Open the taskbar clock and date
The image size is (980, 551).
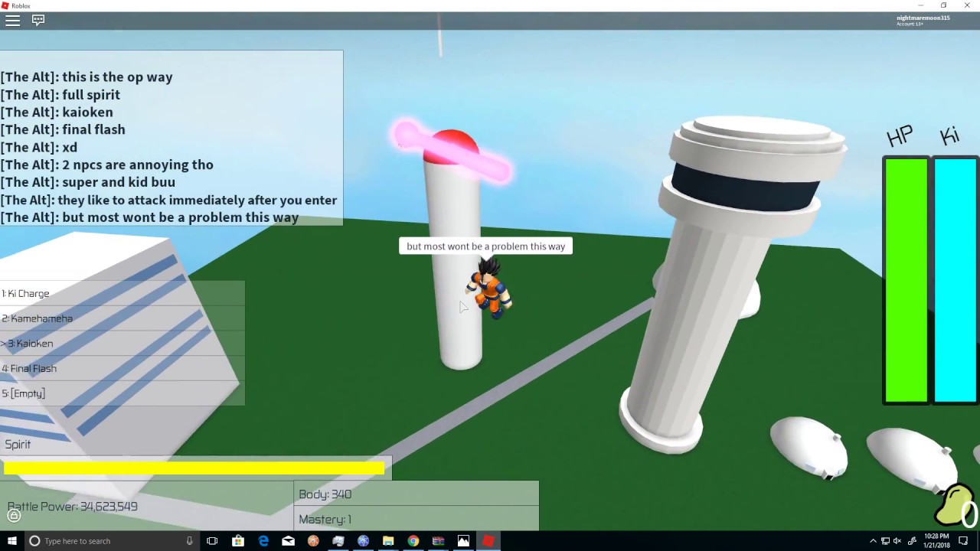pyautogui.click(x=935, y=541)
